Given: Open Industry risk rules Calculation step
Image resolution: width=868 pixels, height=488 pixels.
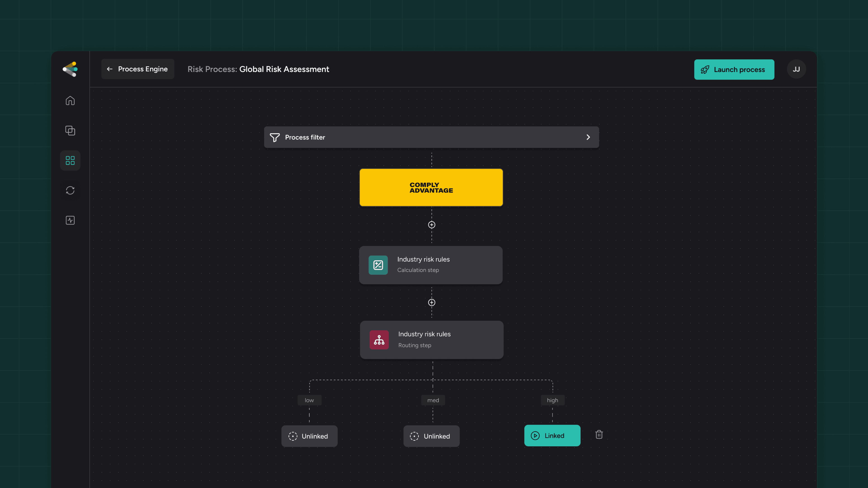Looking at the screenshot, I should click(431, 265).
